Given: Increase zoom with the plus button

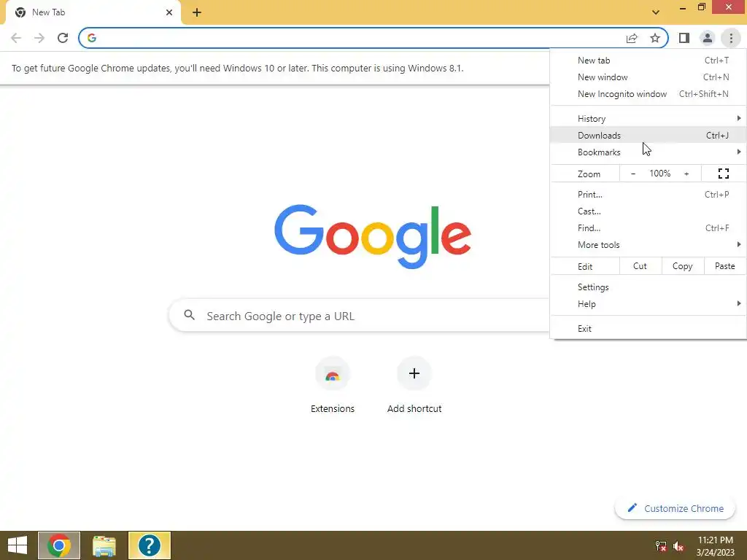Looking at the screenshot, I should pos(686,174).
